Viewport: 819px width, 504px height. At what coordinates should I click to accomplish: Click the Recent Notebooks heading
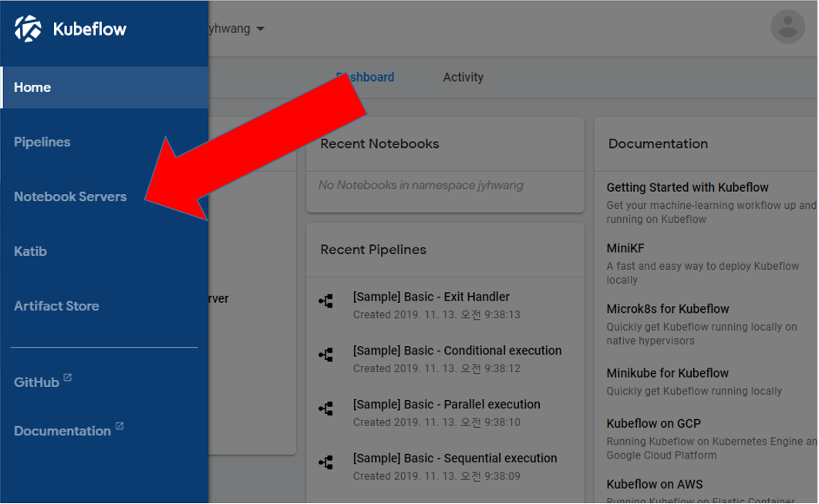tap(379, 143)
